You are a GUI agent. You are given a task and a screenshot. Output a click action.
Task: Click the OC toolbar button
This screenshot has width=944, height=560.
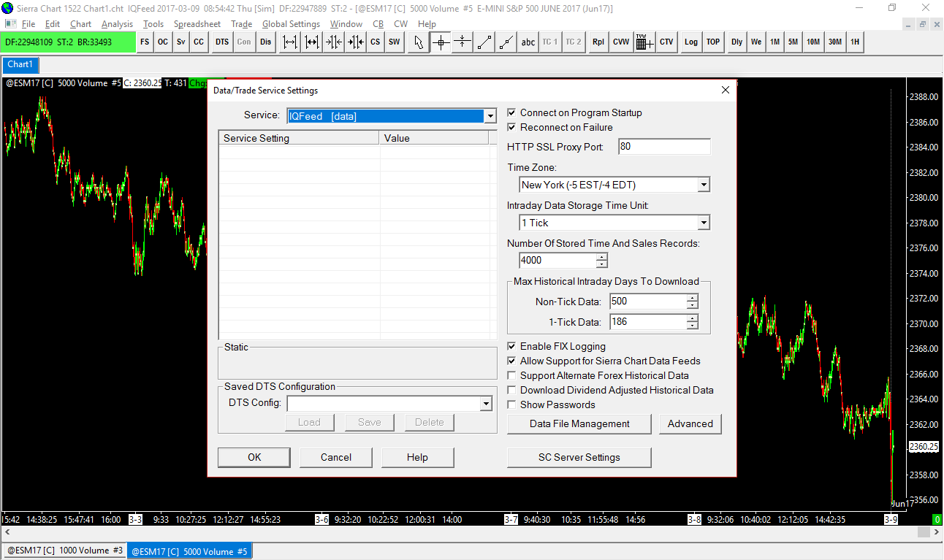pos(163,42)
